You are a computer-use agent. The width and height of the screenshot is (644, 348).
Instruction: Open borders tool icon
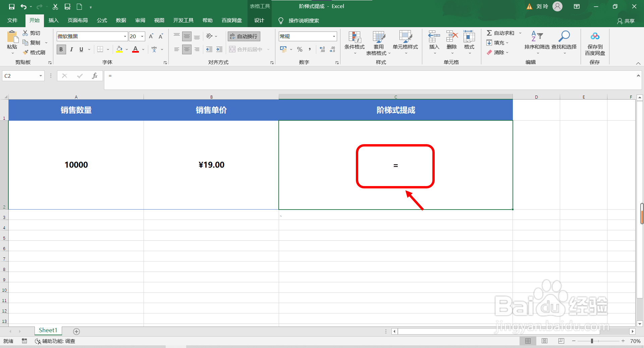coord(100,49)
